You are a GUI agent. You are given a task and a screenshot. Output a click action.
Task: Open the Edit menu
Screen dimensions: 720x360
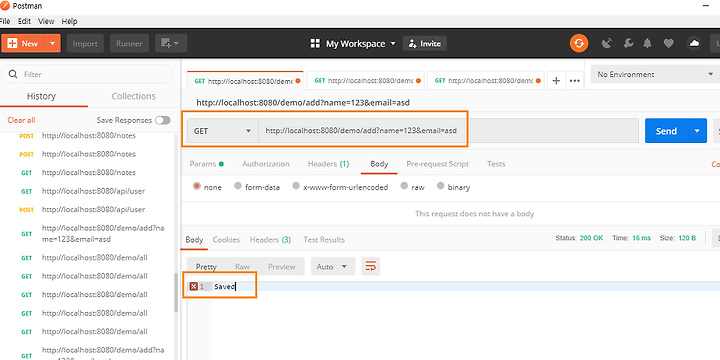(24, 21)
